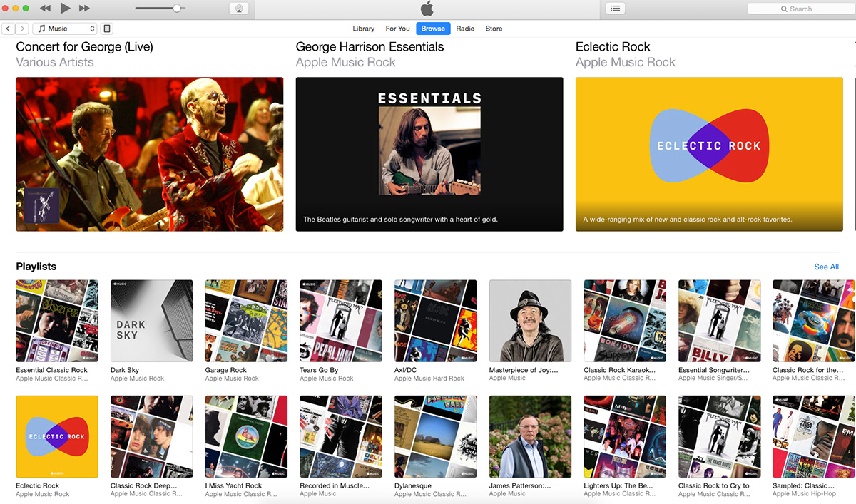Click the Concert for George (Live) title
Screen dimensions: 856x504
84,47
